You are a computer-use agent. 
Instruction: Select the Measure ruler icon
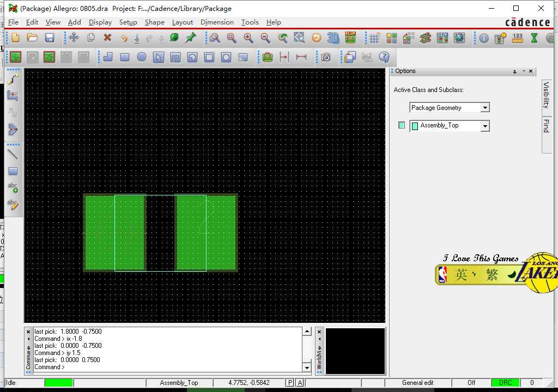518,38
